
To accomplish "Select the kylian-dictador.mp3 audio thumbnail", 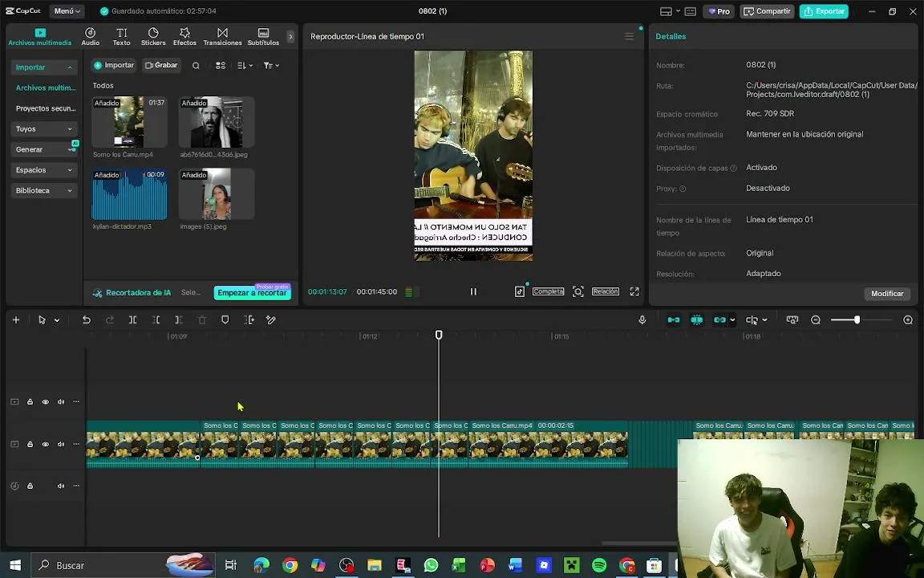I will point(129,194).
